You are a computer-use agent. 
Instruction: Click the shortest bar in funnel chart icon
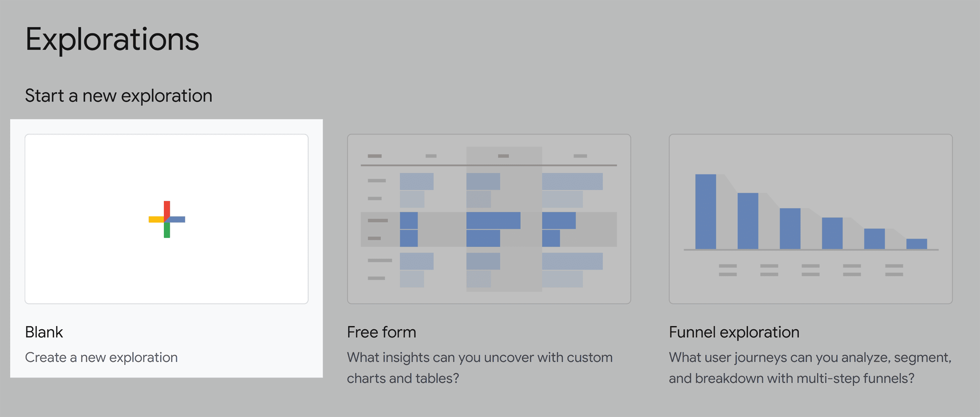click(916, 244)
